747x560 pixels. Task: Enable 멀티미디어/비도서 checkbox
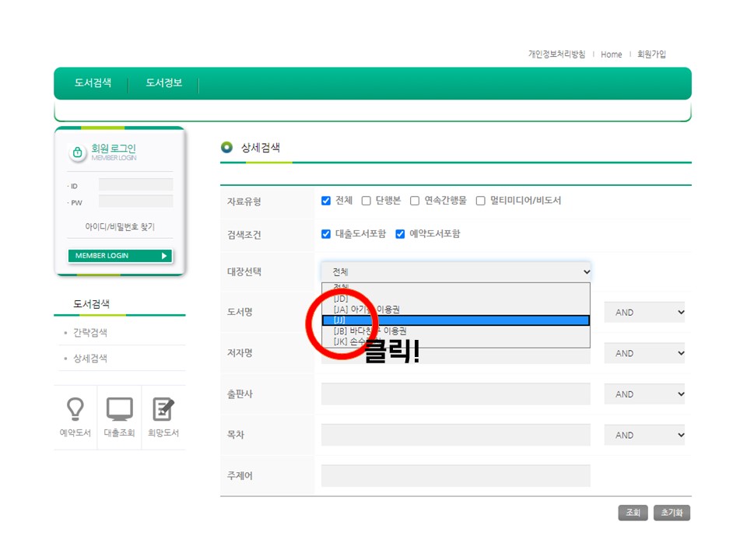(x=481, y=201)
